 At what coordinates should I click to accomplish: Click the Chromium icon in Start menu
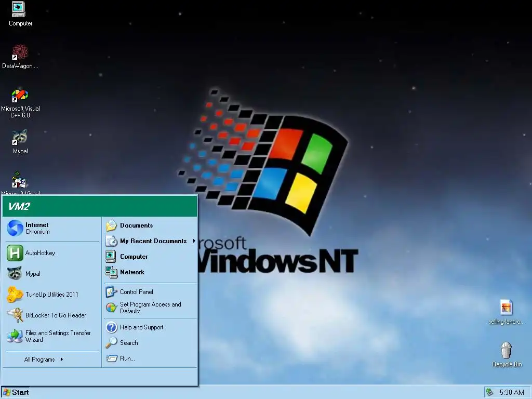tap(15, 228)
